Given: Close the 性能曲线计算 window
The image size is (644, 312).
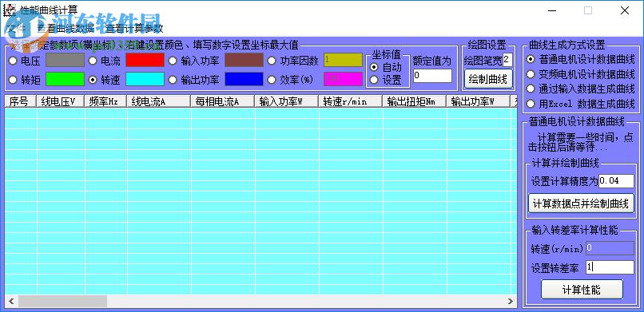Looking at the screenshot, I should point(625,10).
